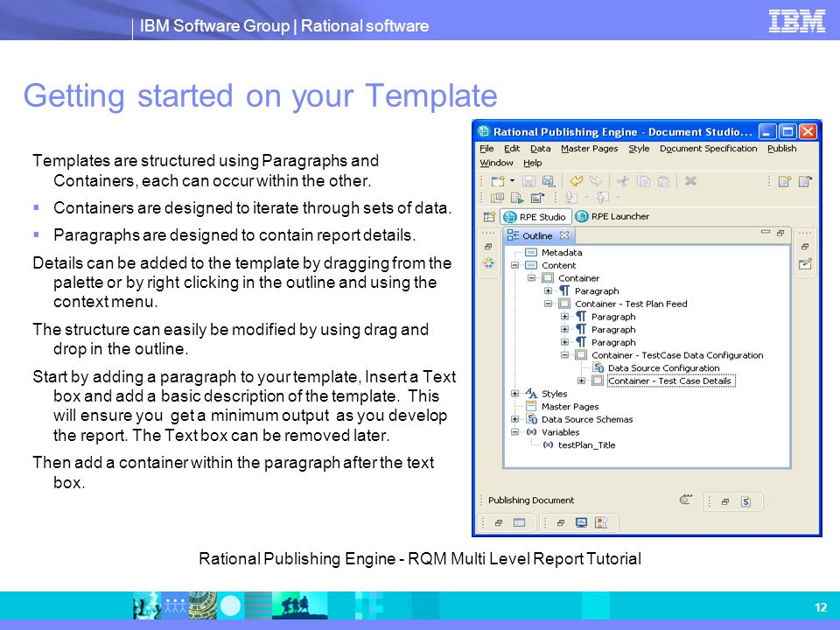Click the progress indicator icon in status bar

686,500
